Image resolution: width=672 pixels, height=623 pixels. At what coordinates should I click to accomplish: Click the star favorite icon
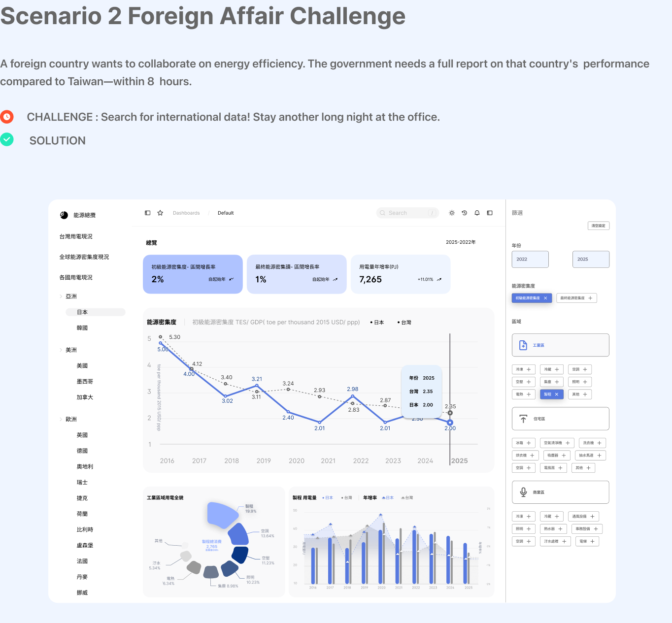point(160,213)
